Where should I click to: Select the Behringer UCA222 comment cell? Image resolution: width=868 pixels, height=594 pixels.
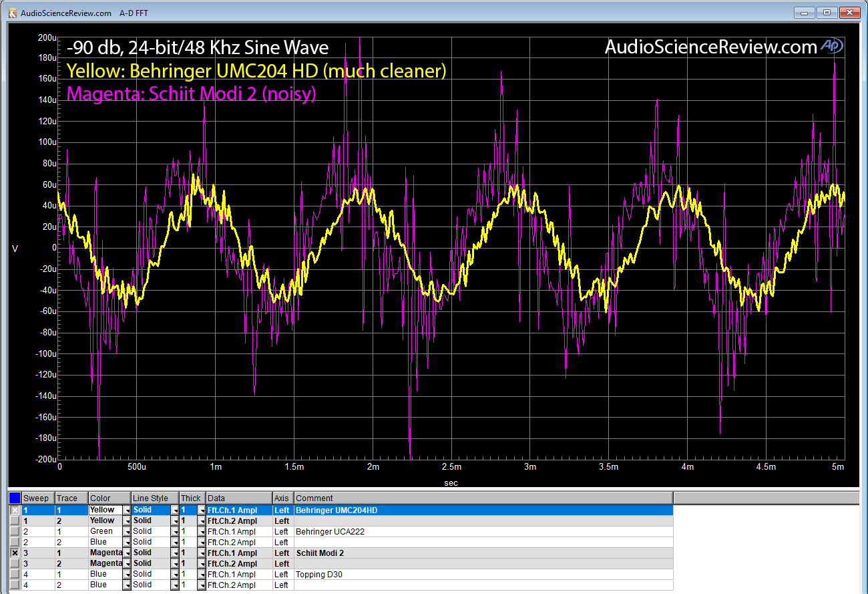pyautogui.click(x=483, y=531)
